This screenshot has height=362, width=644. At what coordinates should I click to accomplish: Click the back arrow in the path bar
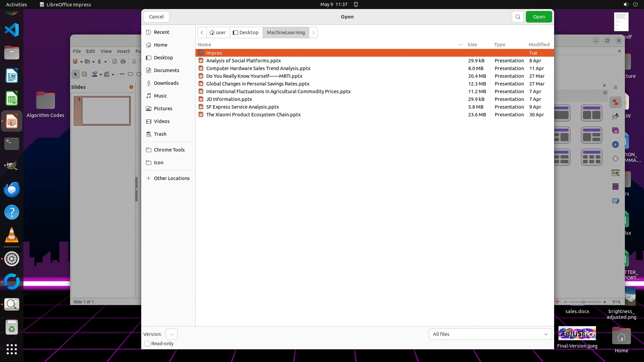point(202,33)
